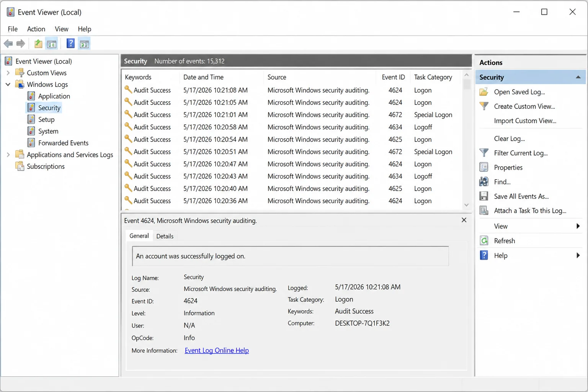Click the blue Help toolbar icon
Image resolution: width=588 pixels, height=392 pixels.
click(70, 44)
